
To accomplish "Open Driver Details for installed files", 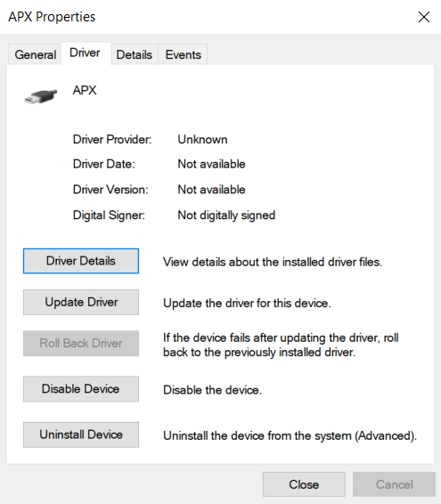I will pyautogui.click(x=81, y=261).
